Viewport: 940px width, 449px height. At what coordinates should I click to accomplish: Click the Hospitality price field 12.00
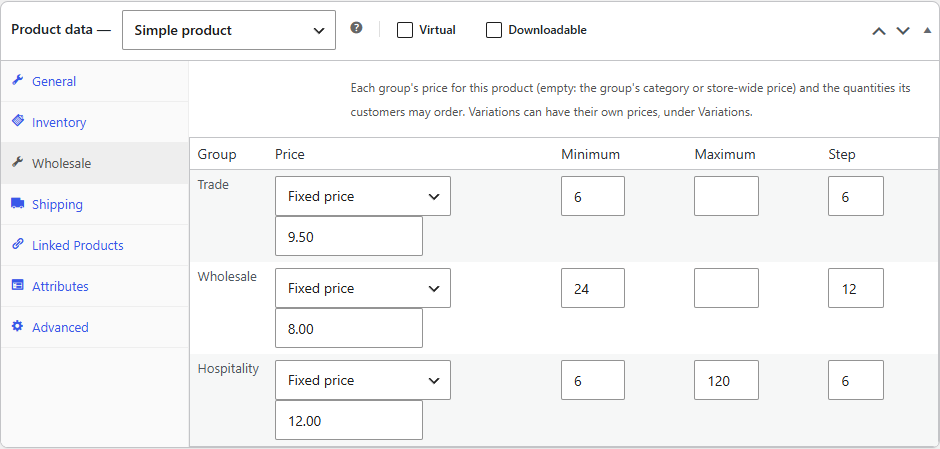(x=349, y=420)
